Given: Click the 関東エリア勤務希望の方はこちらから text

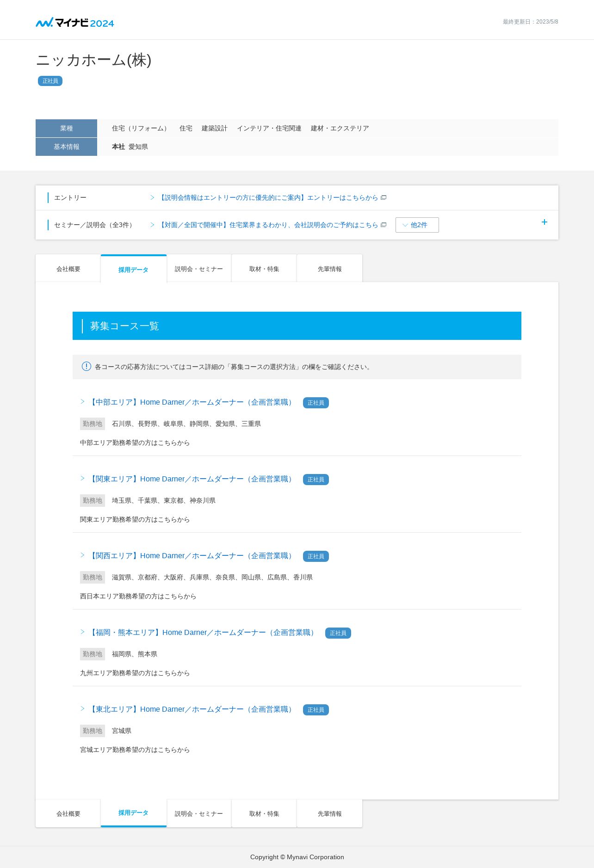Looking at the screenshot, I should 135,519.
